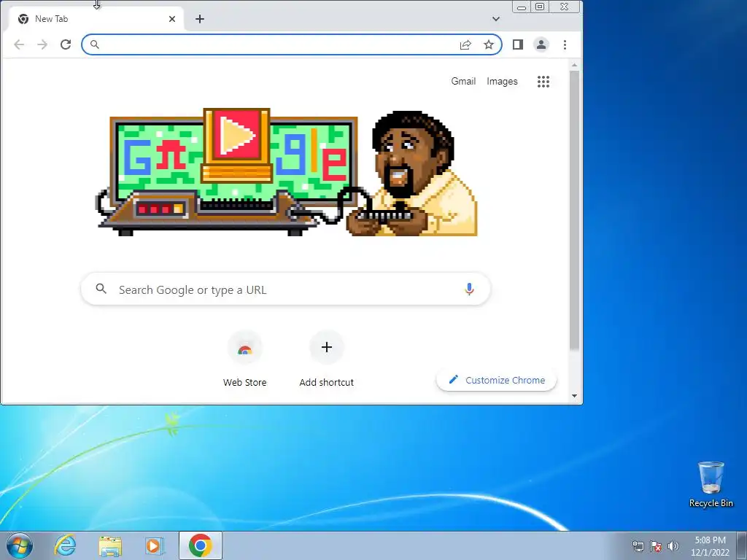747x560 pixels.
Task: Click the Chrome taskbar button
Action: [201, 545]
